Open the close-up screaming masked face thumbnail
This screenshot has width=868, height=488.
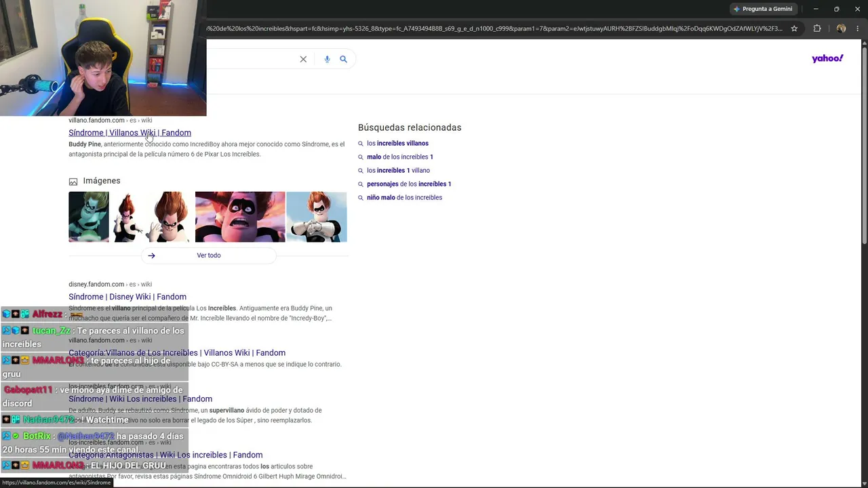click(x=240, y=217)
